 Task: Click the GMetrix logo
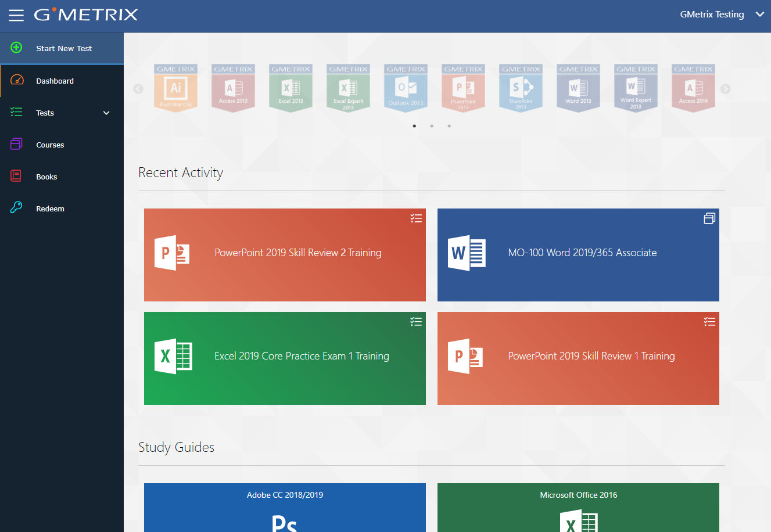86,15
